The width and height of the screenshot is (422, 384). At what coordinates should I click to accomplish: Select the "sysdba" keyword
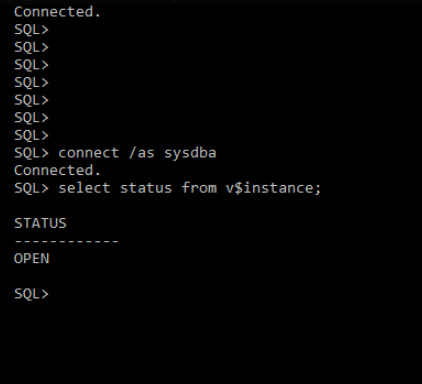click(x=190, y=154)
